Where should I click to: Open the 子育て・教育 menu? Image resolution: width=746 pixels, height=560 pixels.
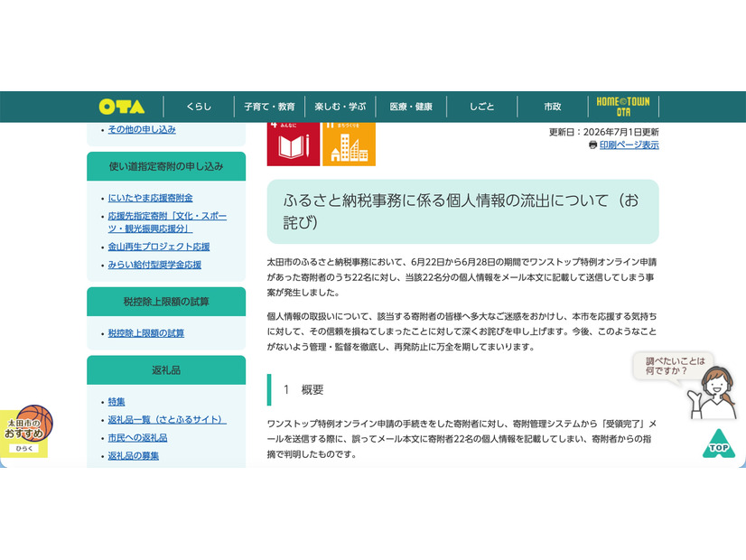(269, 107)
